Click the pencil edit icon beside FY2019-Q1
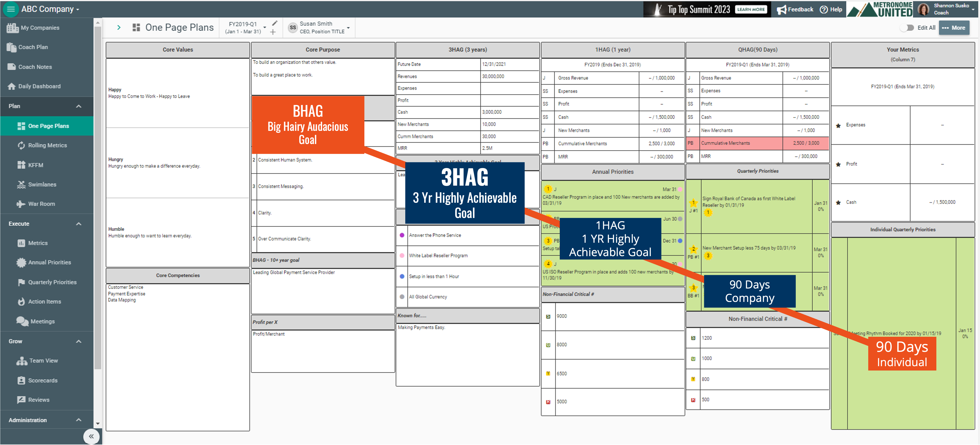980x445 pixels. [275, 23]
